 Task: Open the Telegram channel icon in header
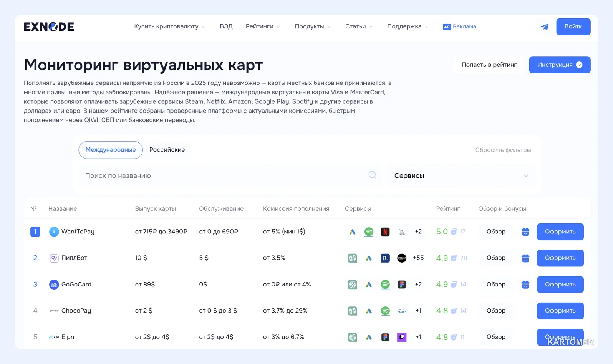click(544, 26)
